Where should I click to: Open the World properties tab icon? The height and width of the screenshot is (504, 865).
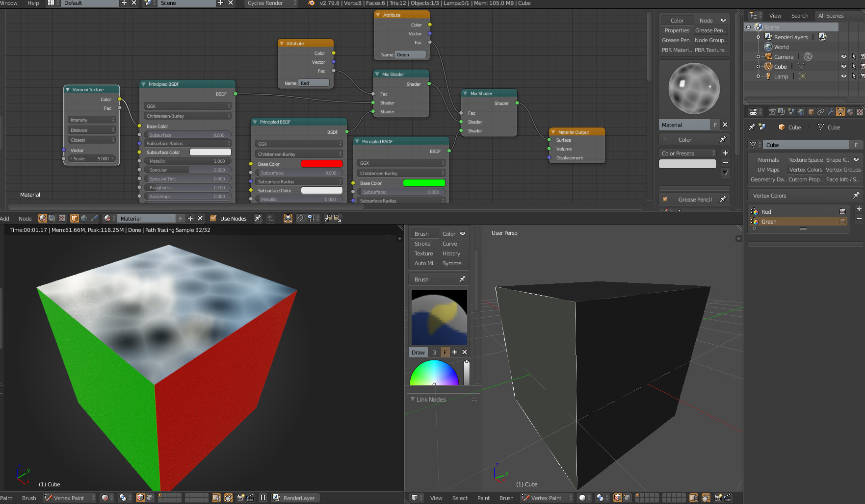pyautogui.click(x=801, y=112)
